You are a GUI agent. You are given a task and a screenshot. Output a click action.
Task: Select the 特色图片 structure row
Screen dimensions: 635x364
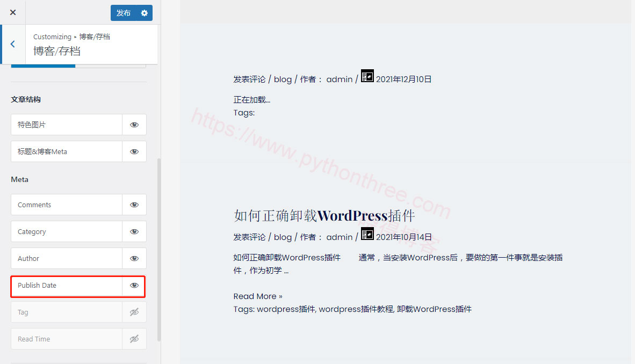pyautogui.click(x=67, y=125)
